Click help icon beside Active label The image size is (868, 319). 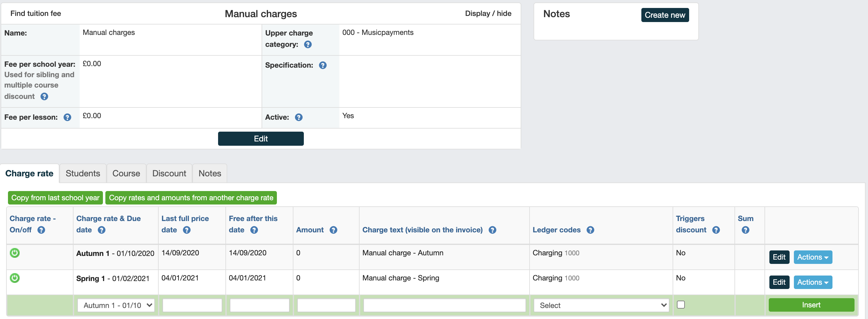point(299,117)
